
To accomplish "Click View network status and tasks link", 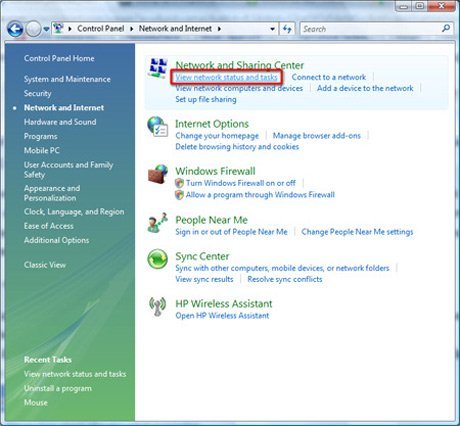I will coord(226,77).
